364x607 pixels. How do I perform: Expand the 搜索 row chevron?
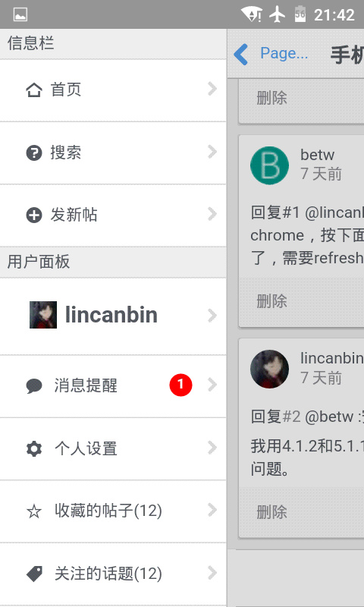pos(212,152)
